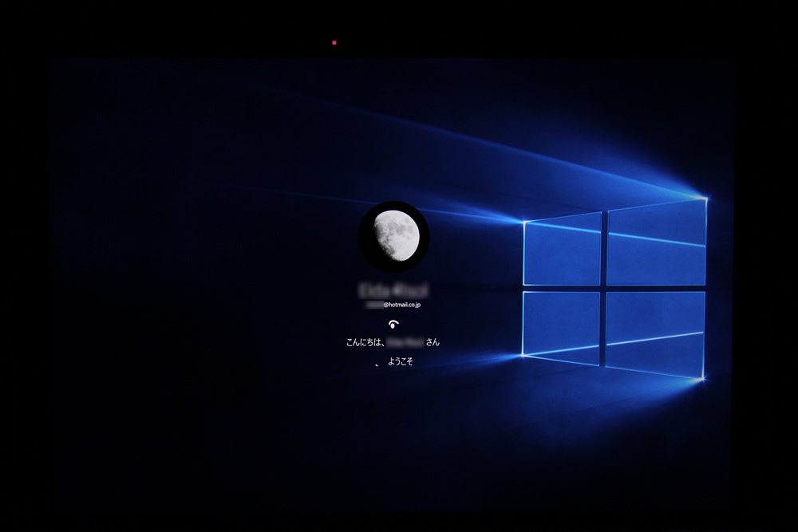Click the moon profile picture

pos(394,237)
